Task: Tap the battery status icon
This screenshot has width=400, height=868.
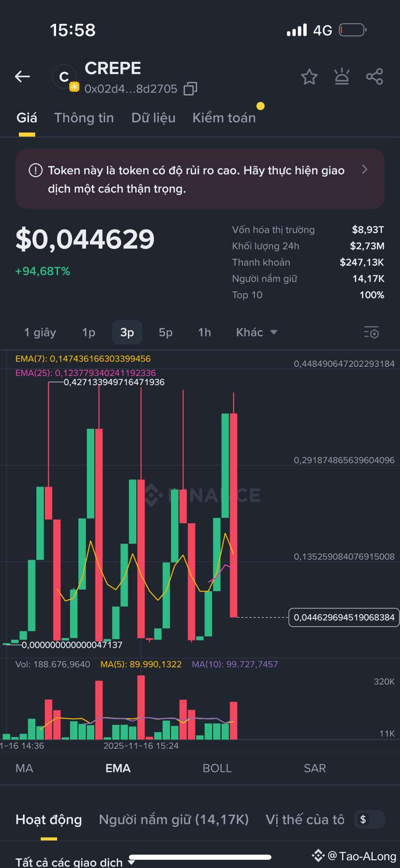Action: [x=353, y=30]
